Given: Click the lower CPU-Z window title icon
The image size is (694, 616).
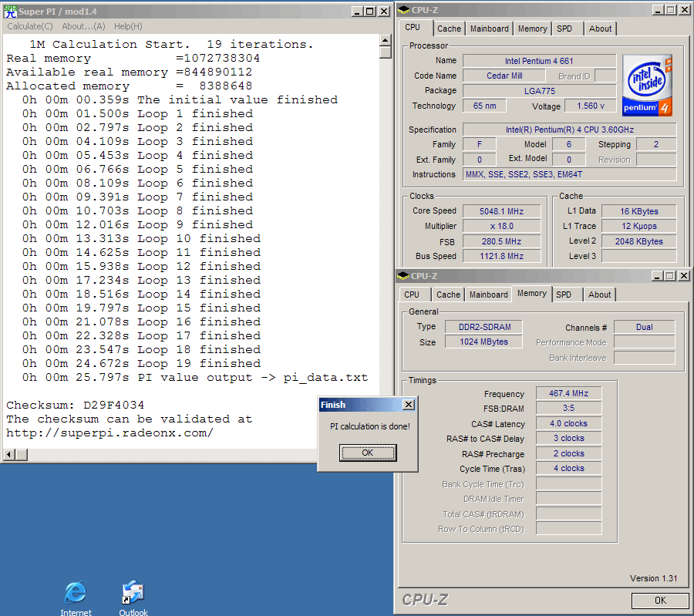Looking at the screenshot, I should (x=403, y=276).
